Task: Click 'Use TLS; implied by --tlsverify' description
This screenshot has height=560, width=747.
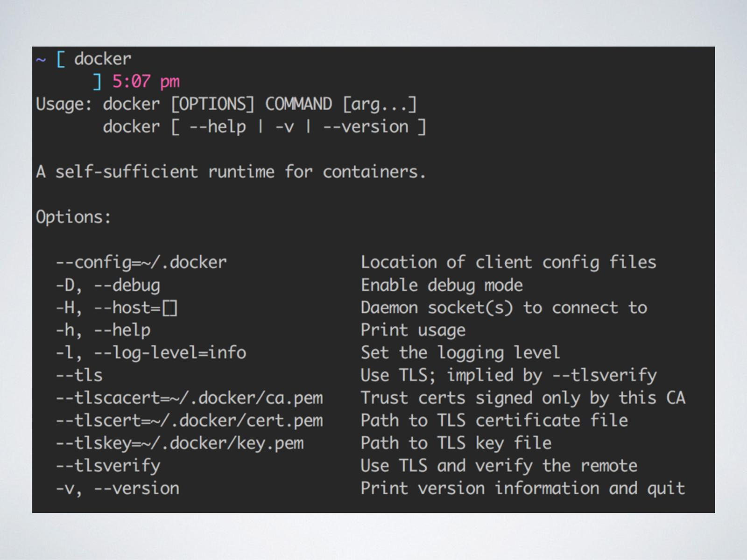Action: [x=509, y=375]
